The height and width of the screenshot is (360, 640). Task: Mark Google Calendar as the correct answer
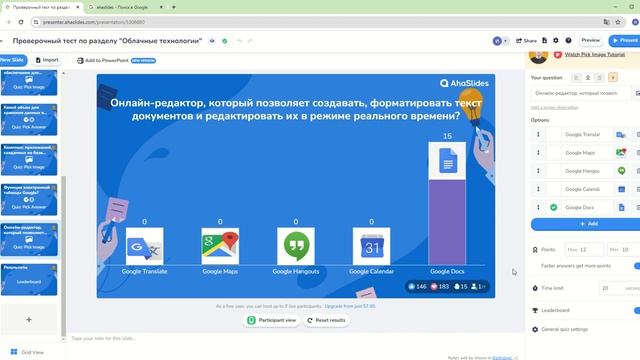pos(553,189)
